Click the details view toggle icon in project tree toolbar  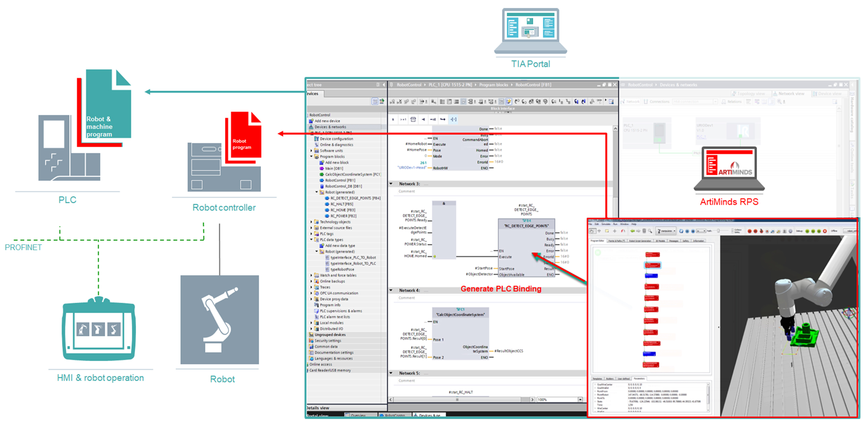[x=375, y=101]
